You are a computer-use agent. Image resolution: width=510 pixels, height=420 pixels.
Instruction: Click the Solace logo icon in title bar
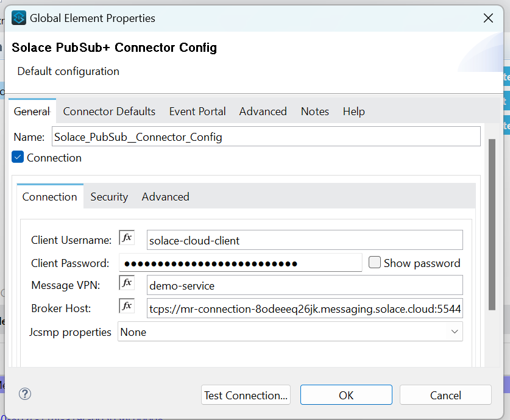pyautogui.click(x=19, y=18)
